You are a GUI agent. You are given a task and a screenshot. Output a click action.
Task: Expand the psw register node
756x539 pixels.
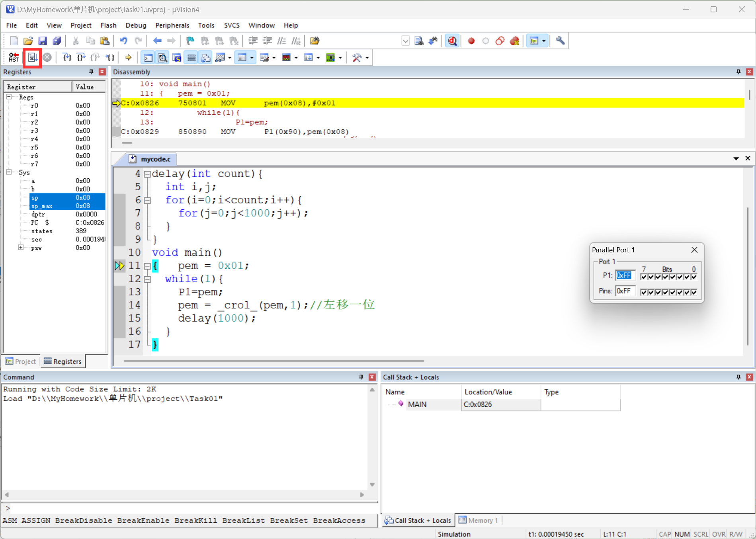(x=21, y=247)
